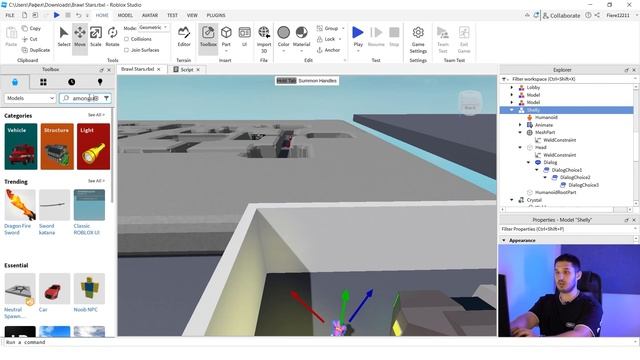The image size is (640, 360).
Task: Collapse the Appearance properties section
Action: 504,240
